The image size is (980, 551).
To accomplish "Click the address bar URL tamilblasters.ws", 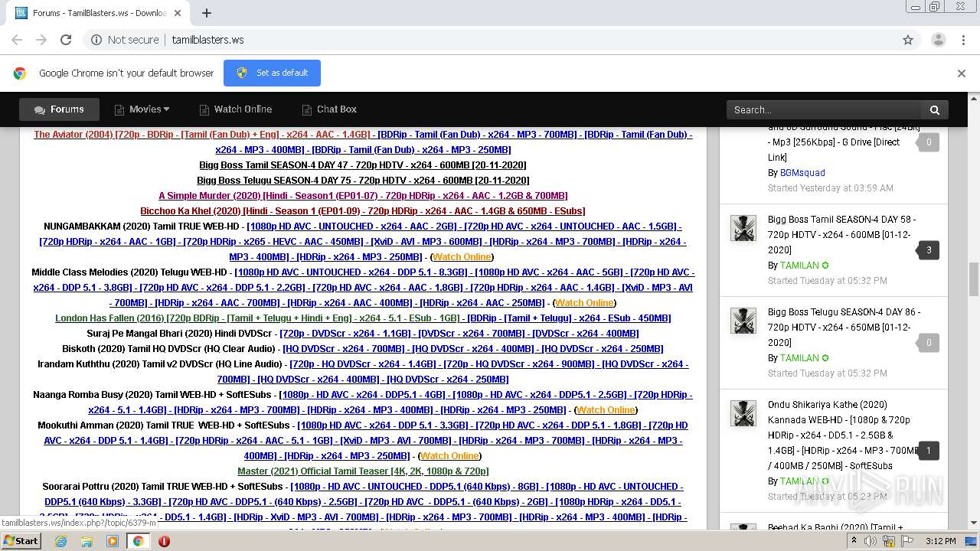I will tap(207, 40).
